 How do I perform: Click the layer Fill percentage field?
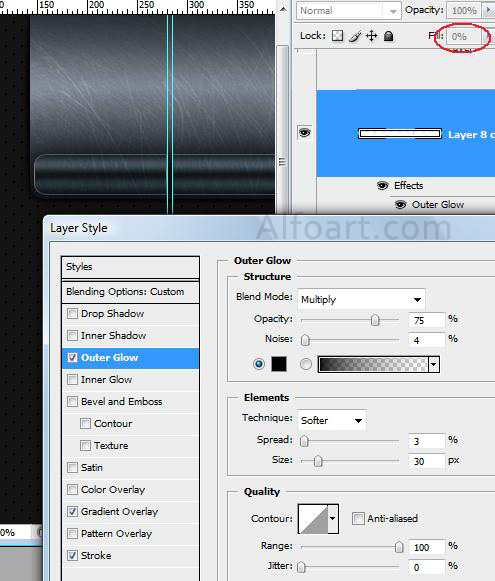pos(464,36)
